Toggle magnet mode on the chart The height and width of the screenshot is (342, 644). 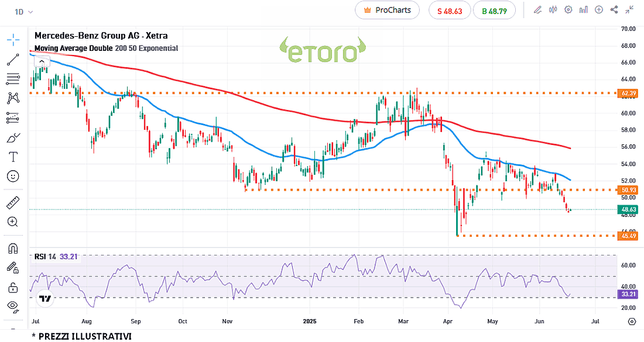tap(13, 248)
